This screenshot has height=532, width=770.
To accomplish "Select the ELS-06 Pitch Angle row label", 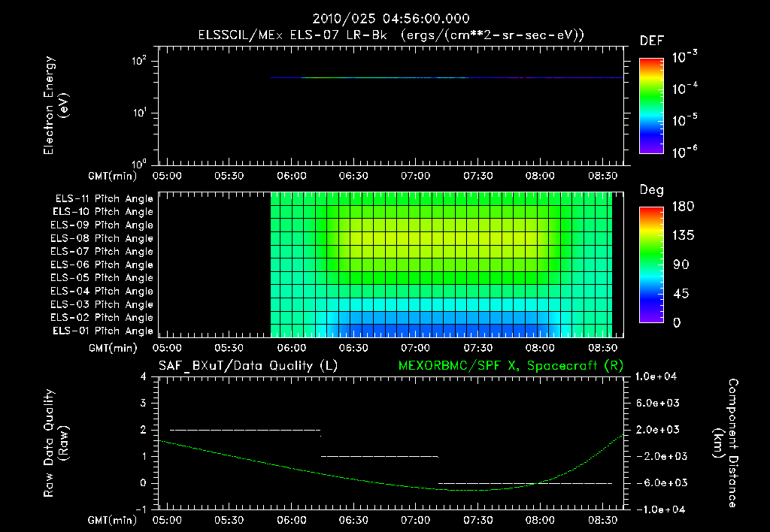I will 102,264.
